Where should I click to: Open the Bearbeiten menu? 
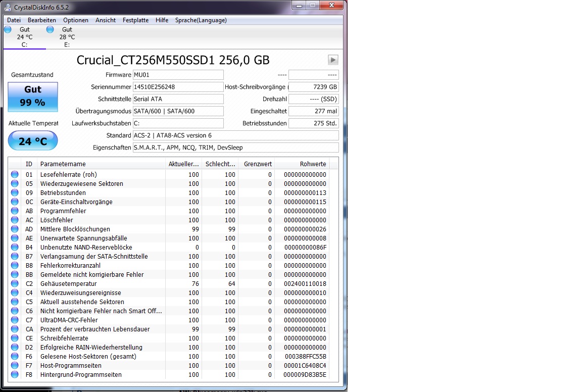point(41,20)
